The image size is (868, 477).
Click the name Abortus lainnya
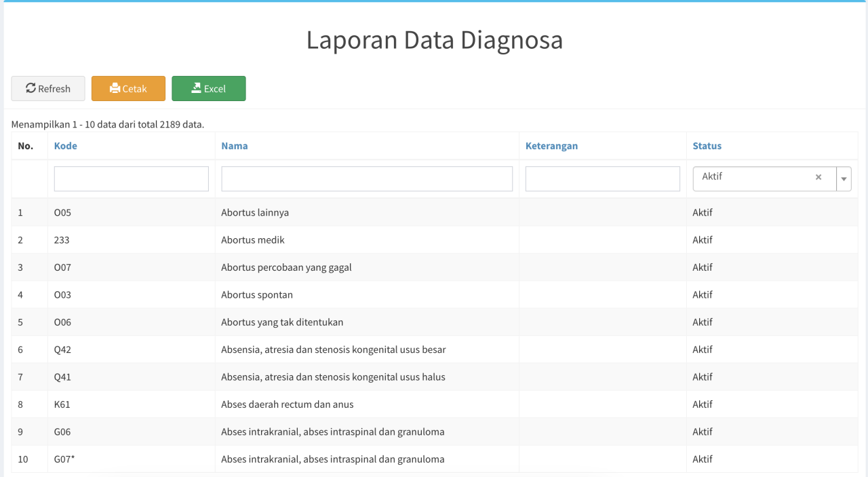coord(255,212)
